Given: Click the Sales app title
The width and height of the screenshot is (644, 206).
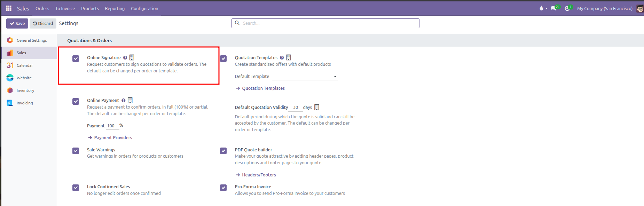Looking at the screenshot, I should 23,8.
